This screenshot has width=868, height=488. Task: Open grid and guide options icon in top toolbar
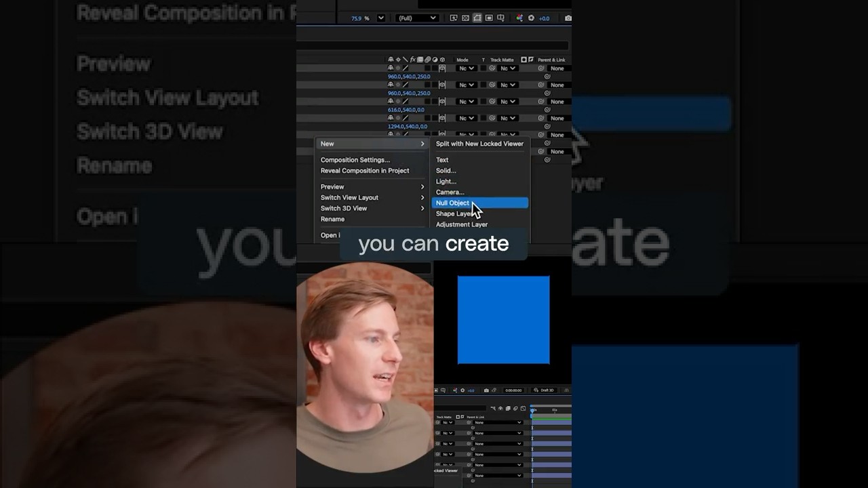coord(500,18)
